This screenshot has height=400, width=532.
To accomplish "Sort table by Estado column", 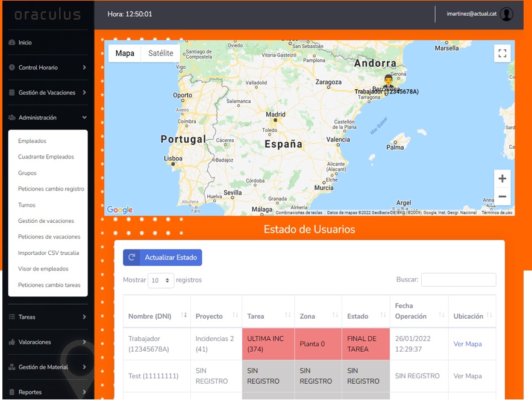I will [x=383, y=316].
